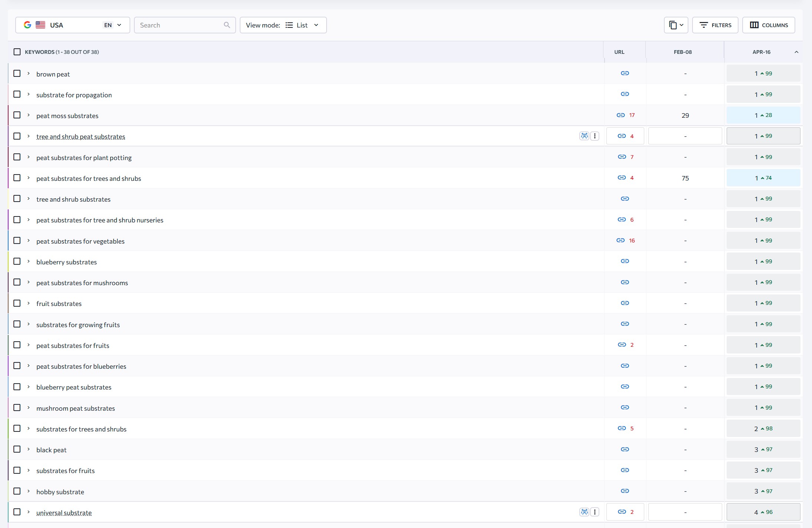Expand the fruit substrates keyword row
The image size is (812, 528).
click(28, 303)
